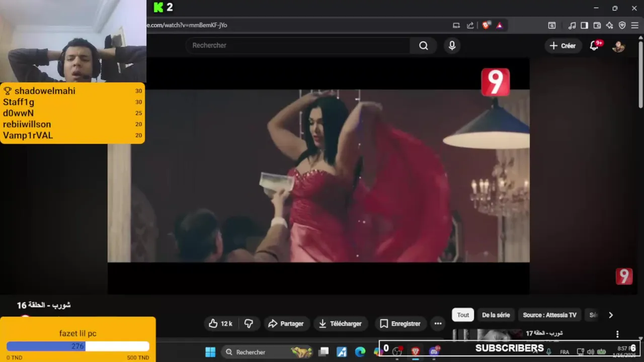644x362 pixels.
Task: Click the Brave Shields lion icon
Action: (x=486, y=25)
